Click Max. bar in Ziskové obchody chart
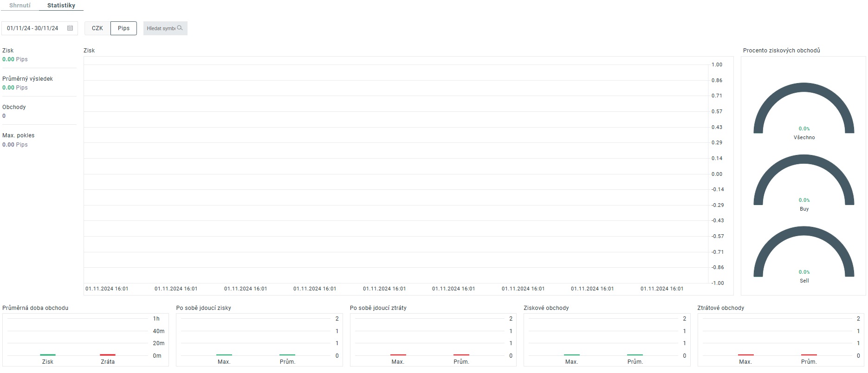The image size is (868, 373). pos(571,355)
